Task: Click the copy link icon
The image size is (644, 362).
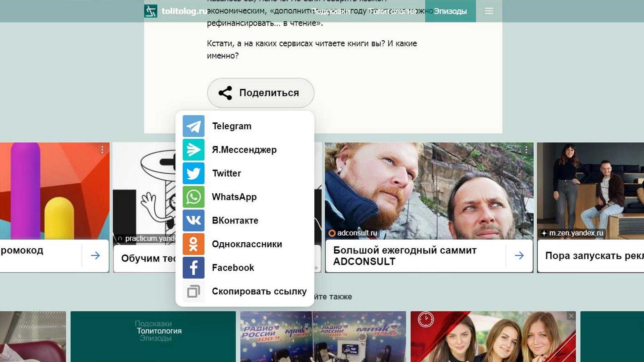Action: 193,291
